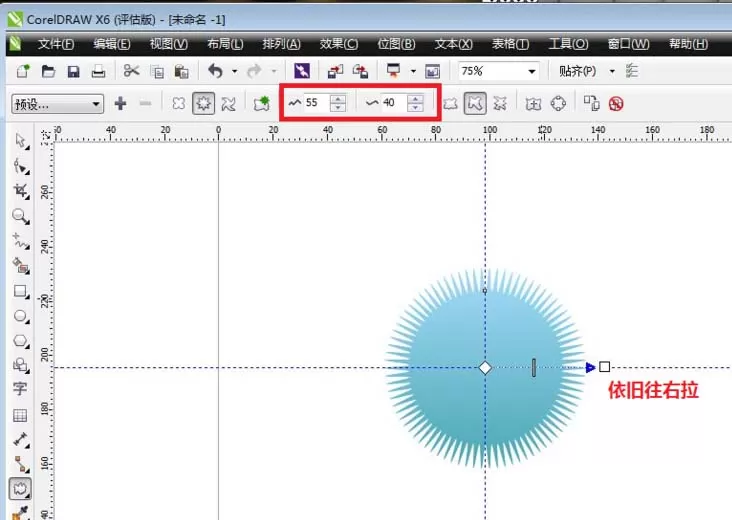Open the Welcome Screen icon
Viewport: 732px width, 520px height.
pyautogui.click(x=432, y=71)
